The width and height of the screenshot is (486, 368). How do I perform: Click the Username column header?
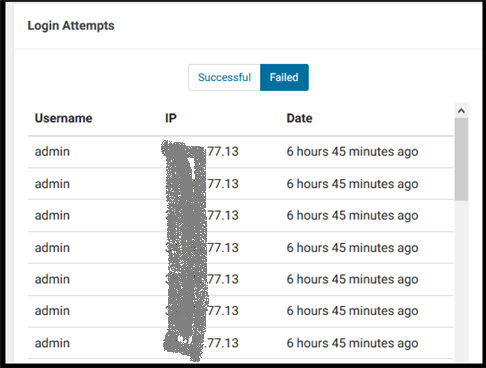point(63,118)
